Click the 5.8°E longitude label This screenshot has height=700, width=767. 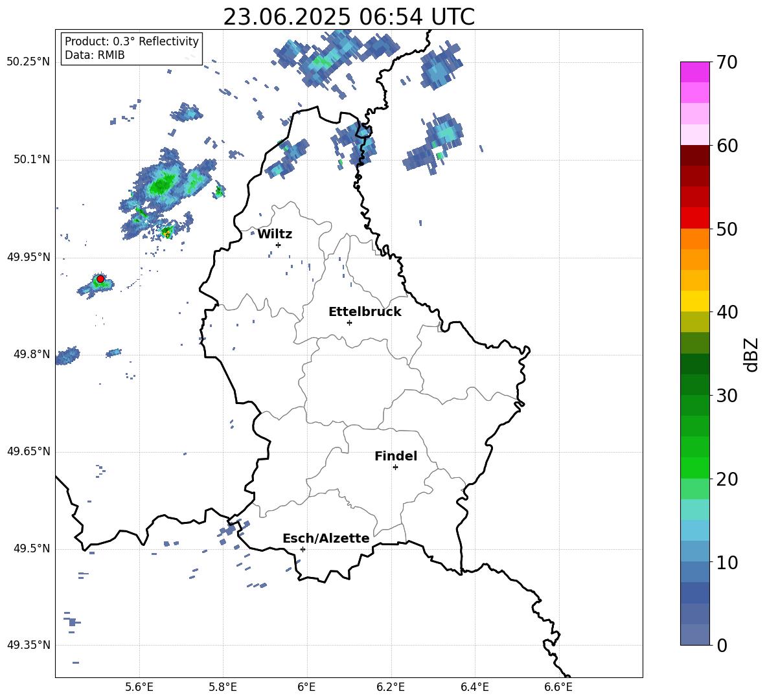click(223, 687)
